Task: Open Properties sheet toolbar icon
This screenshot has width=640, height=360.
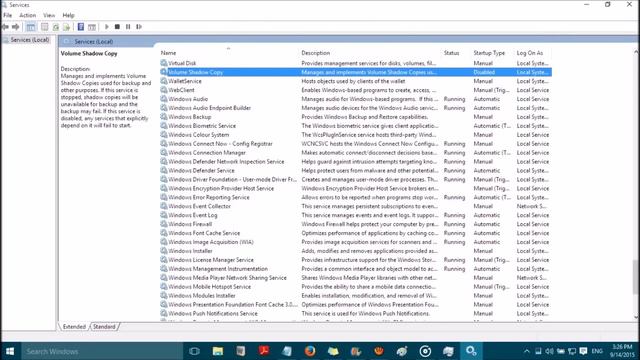Action: tap(44, 27)
